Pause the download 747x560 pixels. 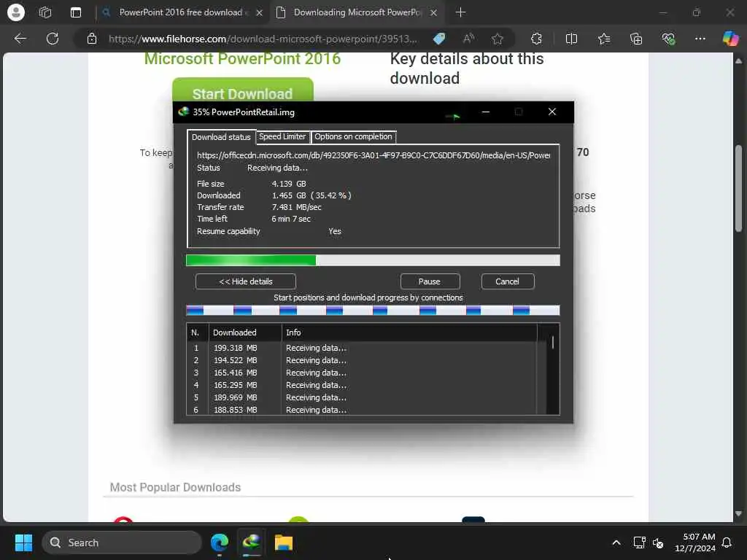click(429, 281)
